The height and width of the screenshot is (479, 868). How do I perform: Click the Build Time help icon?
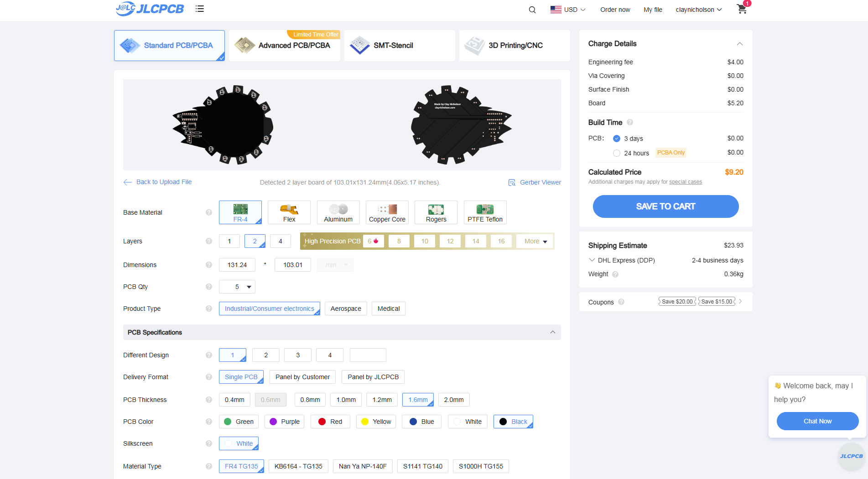click(x=630, y=122)
